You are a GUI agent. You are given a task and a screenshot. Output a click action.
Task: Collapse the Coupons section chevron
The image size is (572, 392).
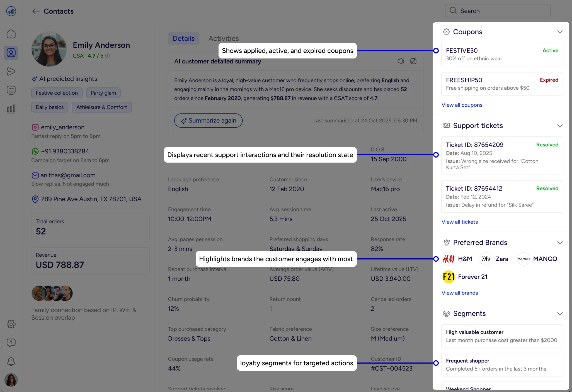click(x=560, y=32)
